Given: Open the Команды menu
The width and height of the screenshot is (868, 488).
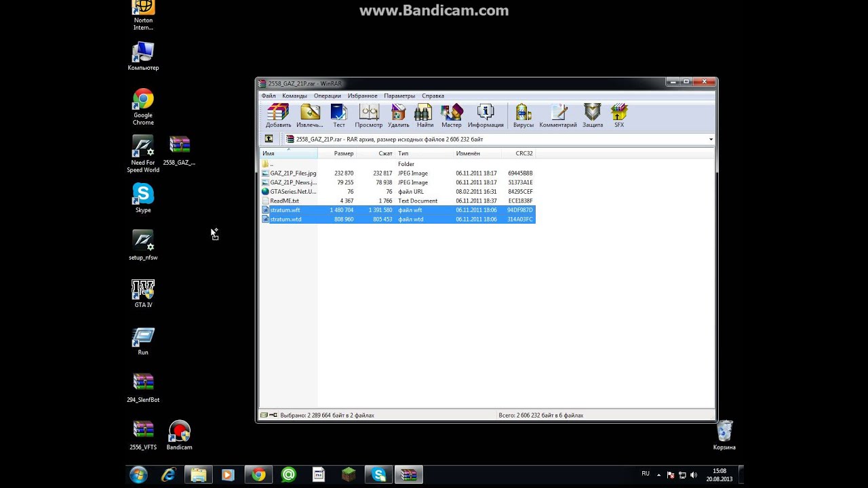Looking at the screenshot, I should tap(294, 96).
